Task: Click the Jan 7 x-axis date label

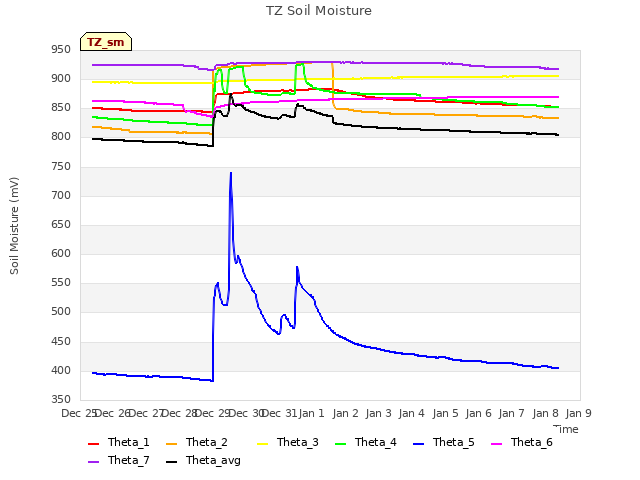Action: [511, 413]
